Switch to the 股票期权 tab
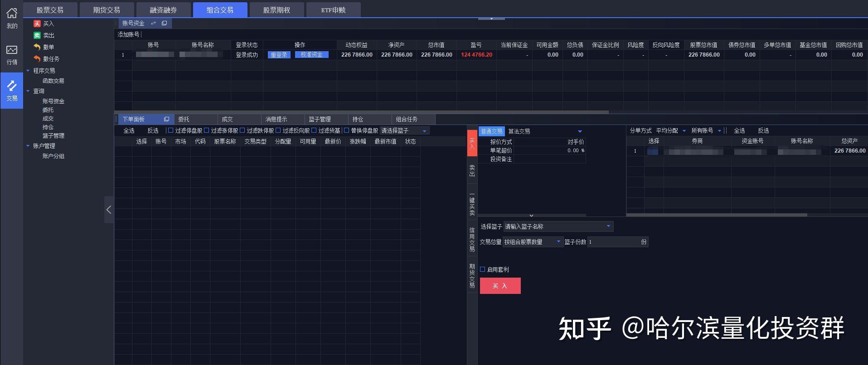Viewport: 868px width, 365px height. coord(276,10)
